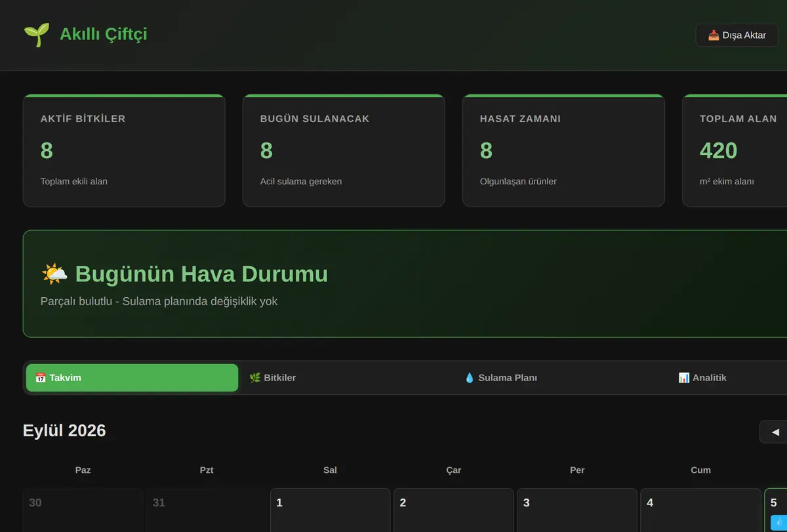Select the greyed-out day 31 cell
The image size is (787, 532).
point(207,510)
